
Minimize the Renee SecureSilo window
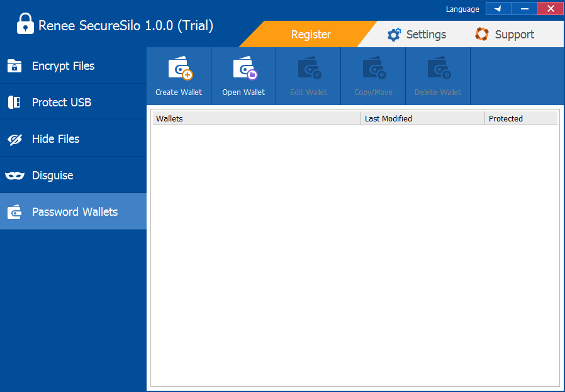524,9
